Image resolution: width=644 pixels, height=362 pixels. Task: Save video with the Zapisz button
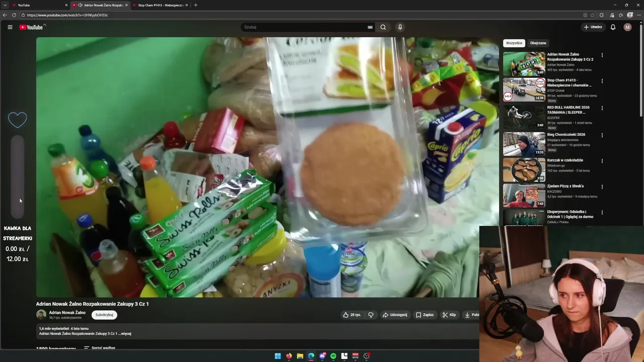[x=425, y=315]
